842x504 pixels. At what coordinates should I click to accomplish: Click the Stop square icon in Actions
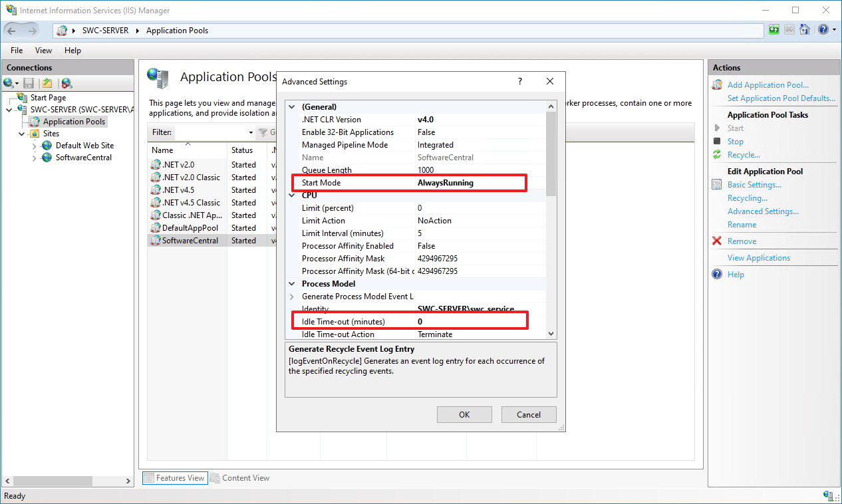pyautogui.click(x=717, y=142)
